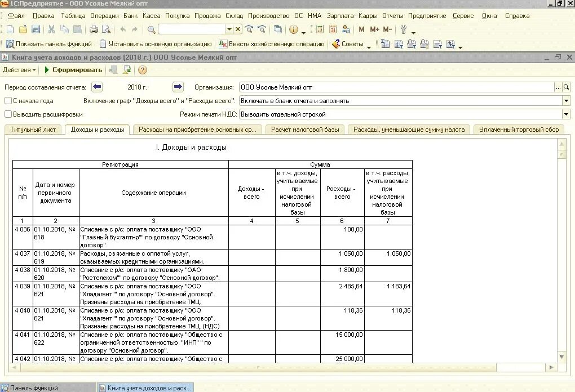The height and width of the screenshot is (392, 575).
Task: Go to previous period with left arrow
Action: pos(97,87)
